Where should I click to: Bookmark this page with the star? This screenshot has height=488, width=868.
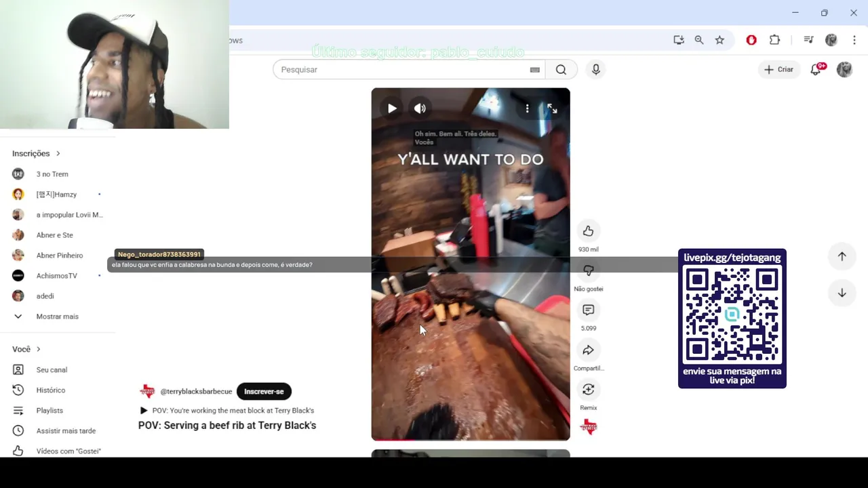[x=719, y=40]
